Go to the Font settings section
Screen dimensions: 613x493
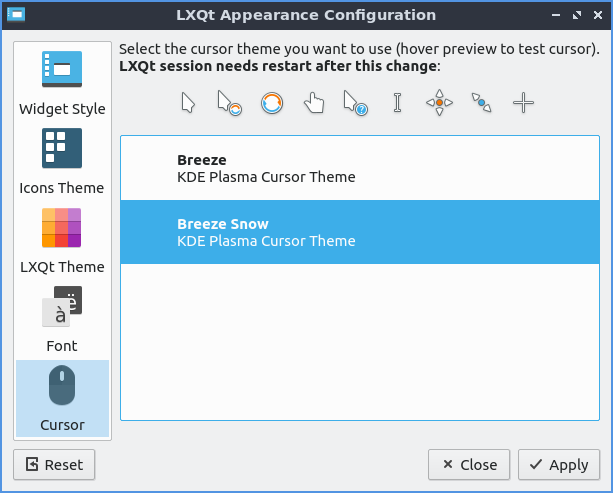coord(62,320)
